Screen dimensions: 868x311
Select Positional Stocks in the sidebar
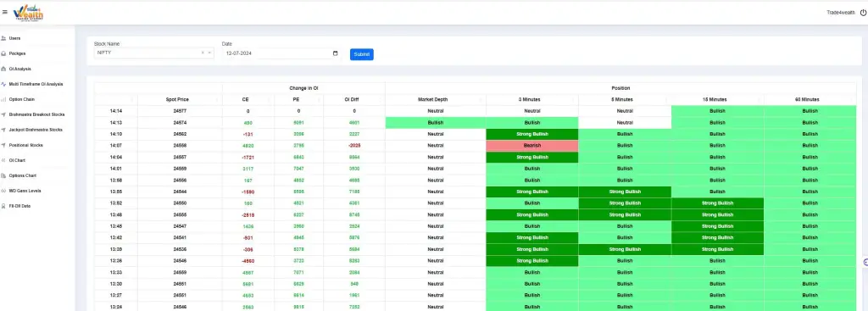tap(25, 145)
